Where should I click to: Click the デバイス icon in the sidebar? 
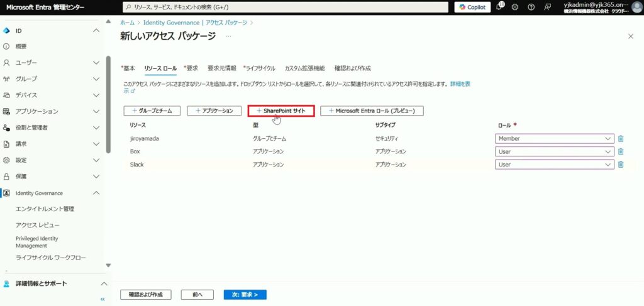pos(6,95)
